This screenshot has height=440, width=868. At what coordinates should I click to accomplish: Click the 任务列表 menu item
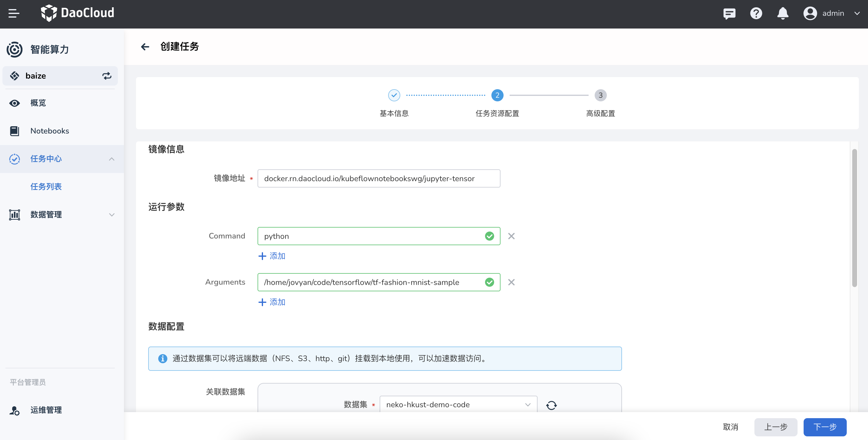coord(46,186)
